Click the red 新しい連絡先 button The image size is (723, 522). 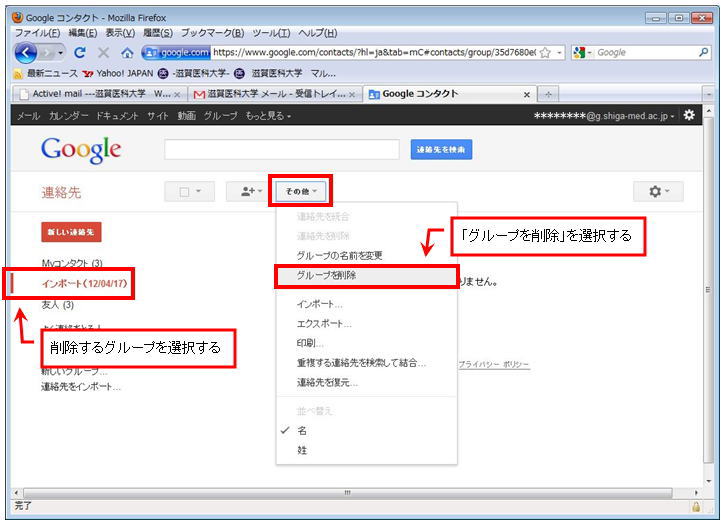pos(71,232)
